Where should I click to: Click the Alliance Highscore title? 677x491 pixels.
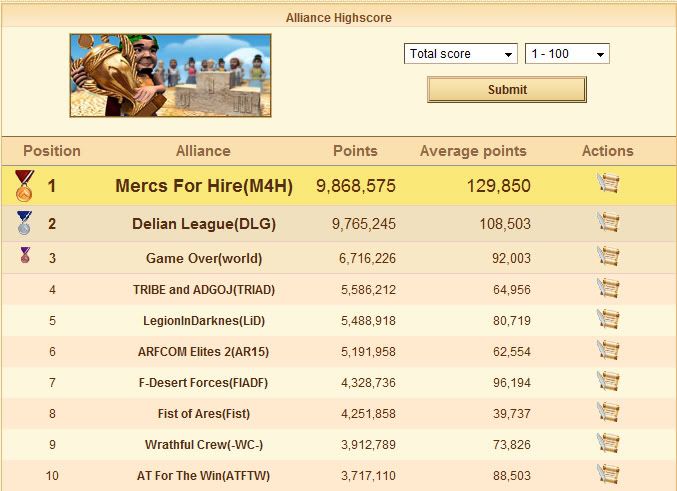pyautogui.click(x=338, y=18)
